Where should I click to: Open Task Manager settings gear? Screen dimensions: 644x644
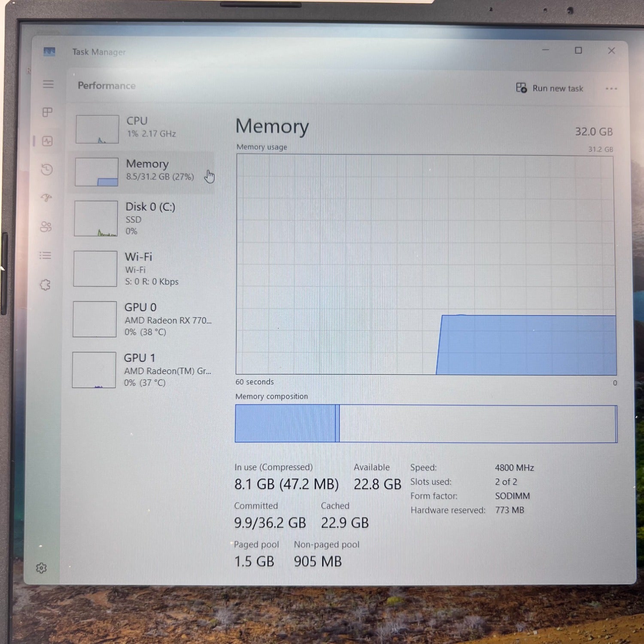pyautogui.click(x=41, y=568)
